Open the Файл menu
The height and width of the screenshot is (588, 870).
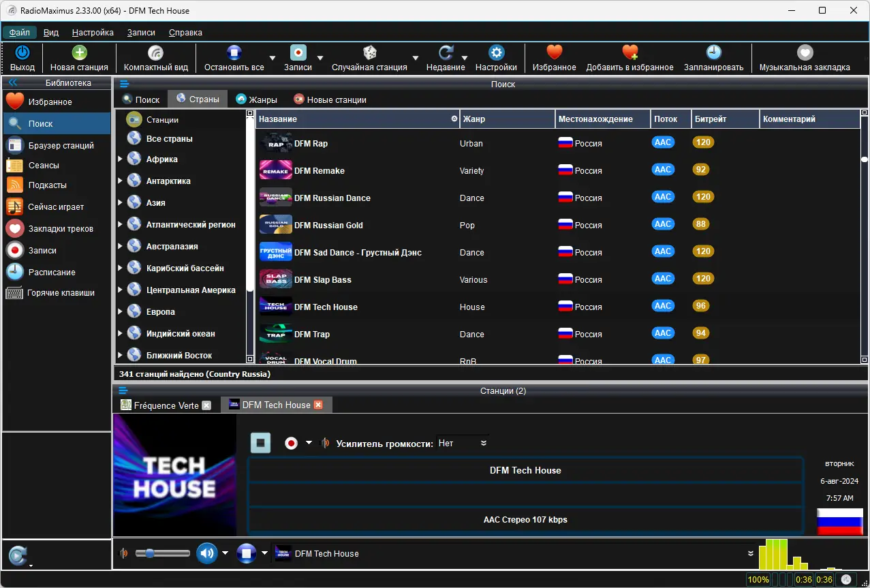point(19,32)
